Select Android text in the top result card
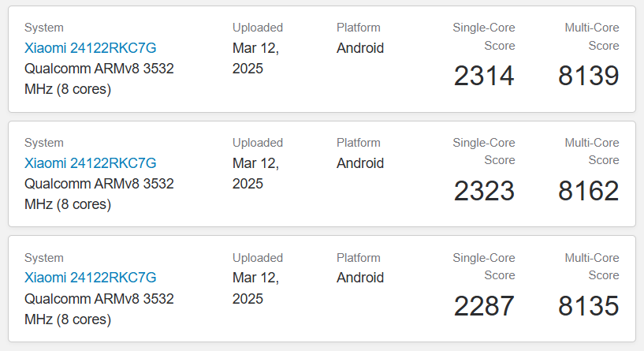 point(360,48)
